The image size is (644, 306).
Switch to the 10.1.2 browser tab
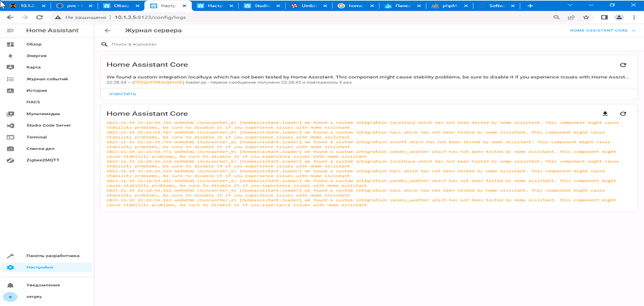26,6
